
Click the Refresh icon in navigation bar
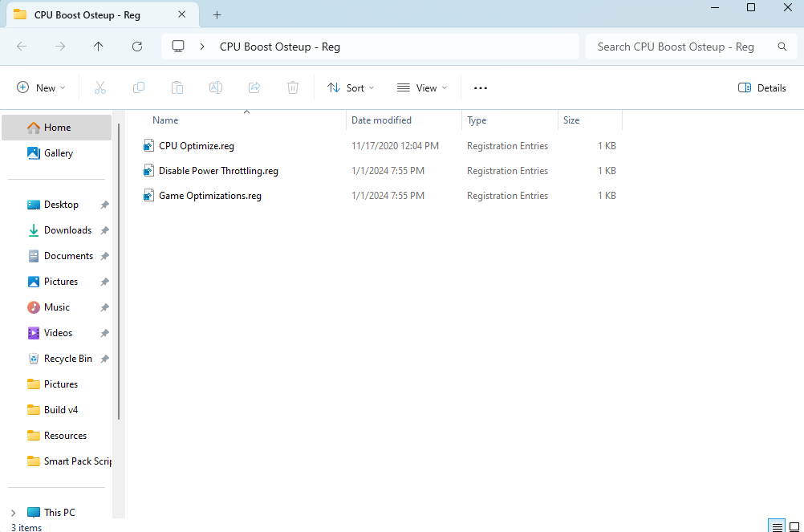tap(137, 47)
